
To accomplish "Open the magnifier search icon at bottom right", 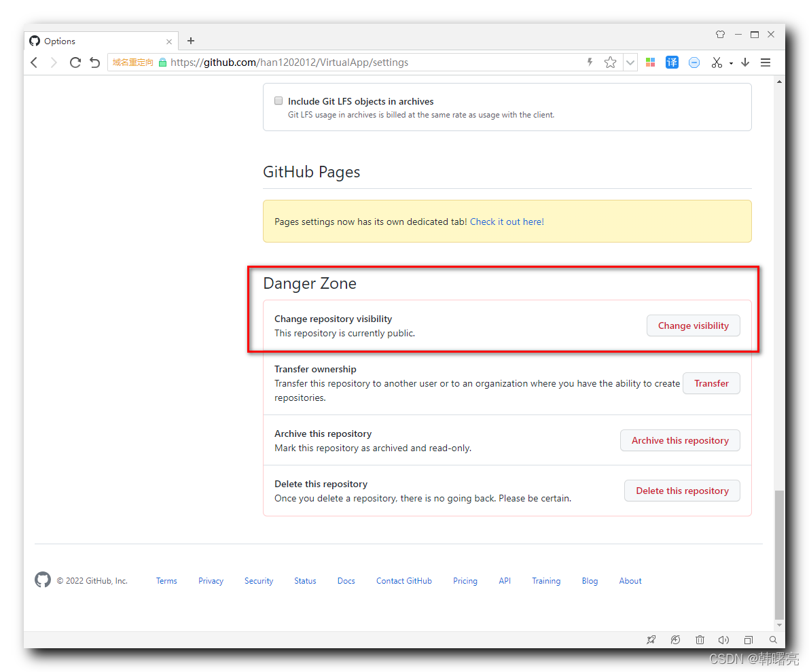I will [x=773, y=639].
